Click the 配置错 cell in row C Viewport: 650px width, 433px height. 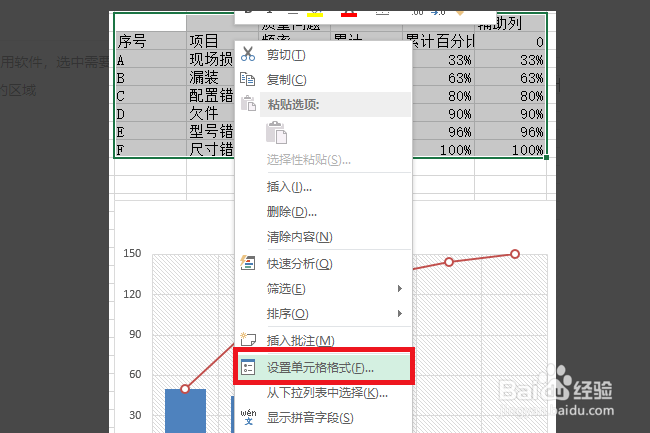click(x=211, y=95)
